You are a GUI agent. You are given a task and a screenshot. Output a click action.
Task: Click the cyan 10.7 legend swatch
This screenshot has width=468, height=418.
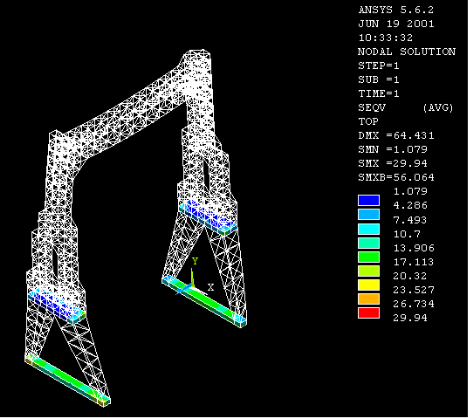pyautogui.click(x=369, y=229)
